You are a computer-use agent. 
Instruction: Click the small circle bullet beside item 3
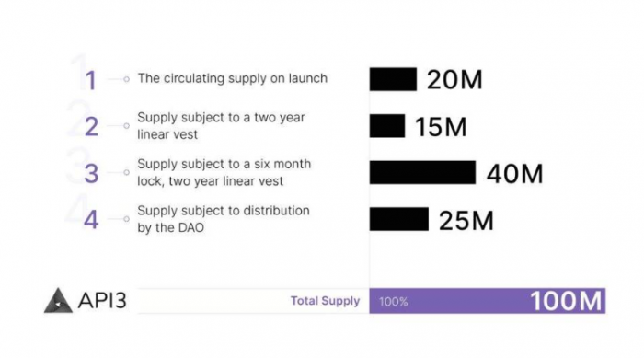point(127,172)
